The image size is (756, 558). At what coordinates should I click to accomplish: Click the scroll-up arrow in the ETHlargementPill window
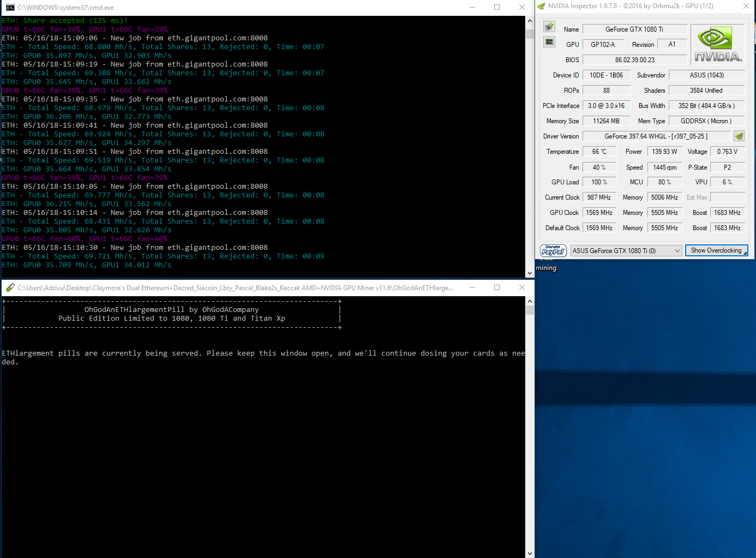click(530, 301)
